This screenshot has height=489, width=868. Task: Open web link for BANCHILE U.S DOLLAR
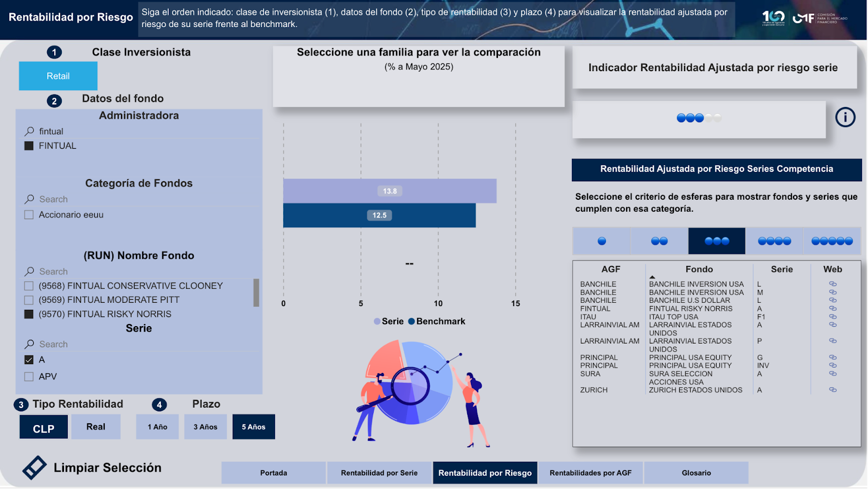coord(833,300)
